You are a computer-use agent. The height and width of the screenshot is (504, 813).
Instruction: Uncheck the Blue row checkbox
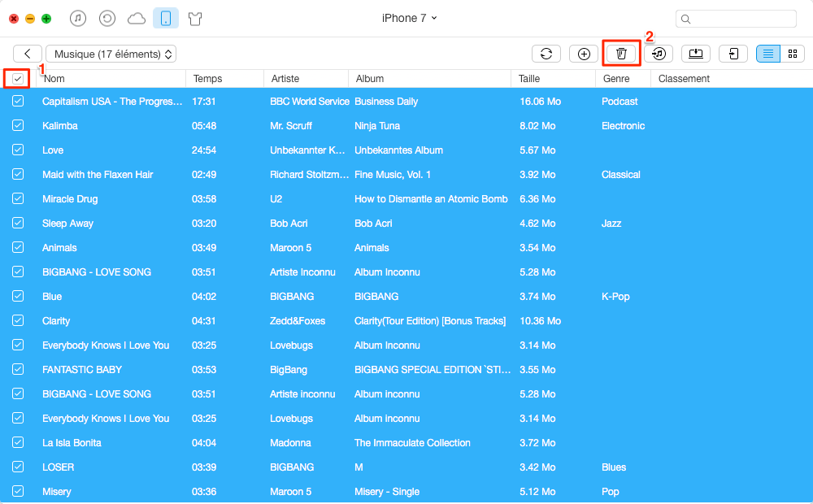(x=18, y=296)
